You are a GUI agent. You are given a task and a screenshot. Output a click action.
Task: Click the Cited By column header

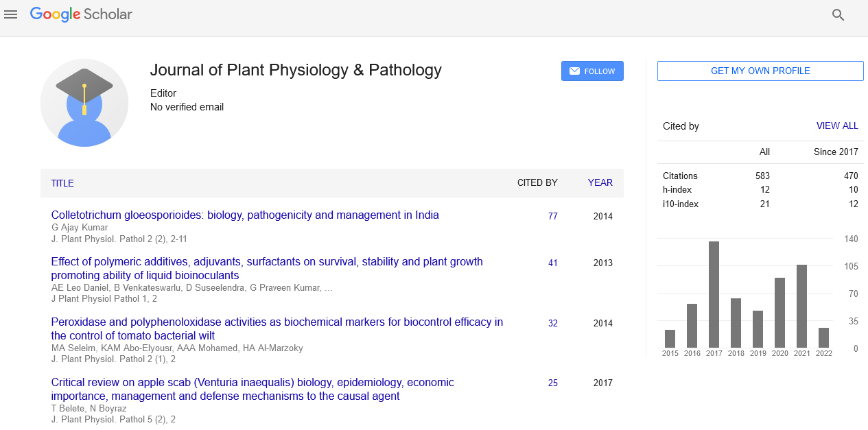537,183
